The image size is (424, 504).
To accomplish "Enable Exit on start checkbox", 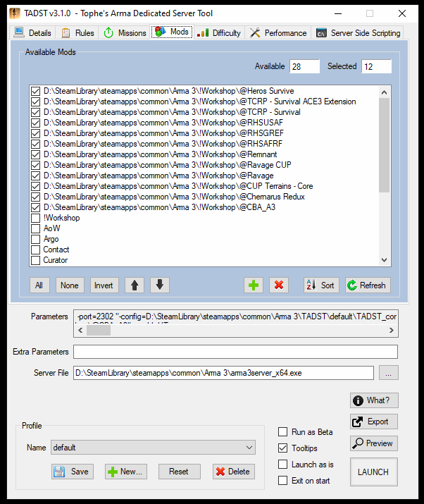I will [282, 480].
